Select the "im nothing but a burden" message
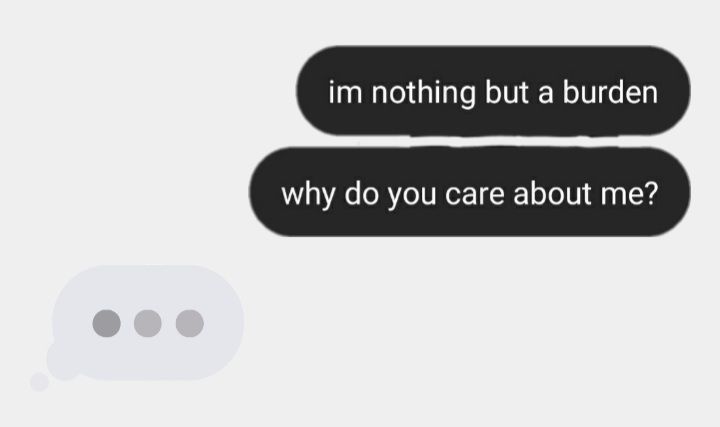The height and width of the screenshot is (427, 720). tap(493, 91)
